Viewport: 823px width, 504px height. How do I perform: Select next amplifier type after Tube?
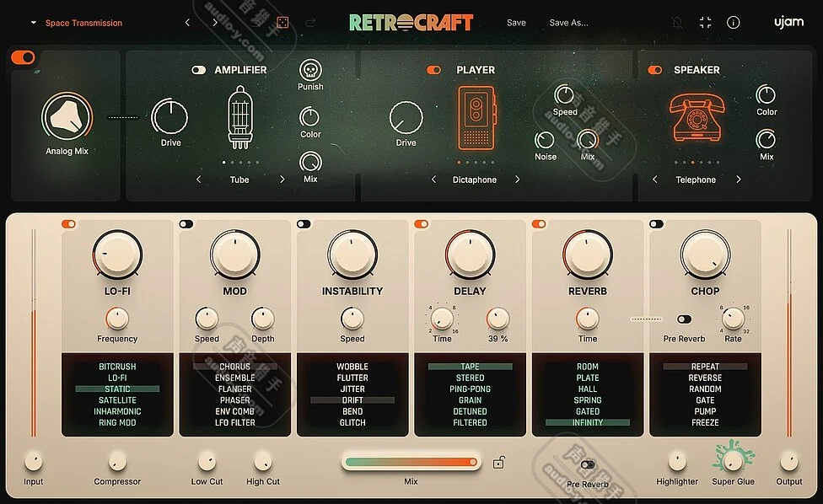click(282, 180)
